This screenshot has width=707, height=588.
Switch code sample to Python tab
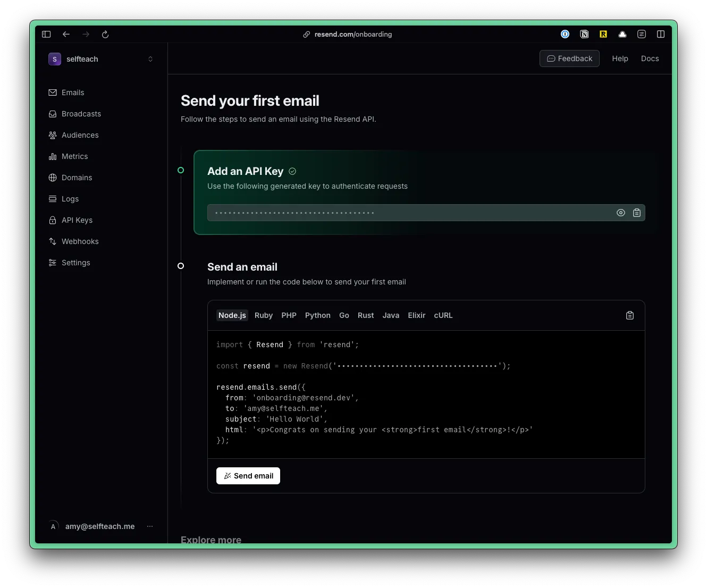[x=317, y=315]
